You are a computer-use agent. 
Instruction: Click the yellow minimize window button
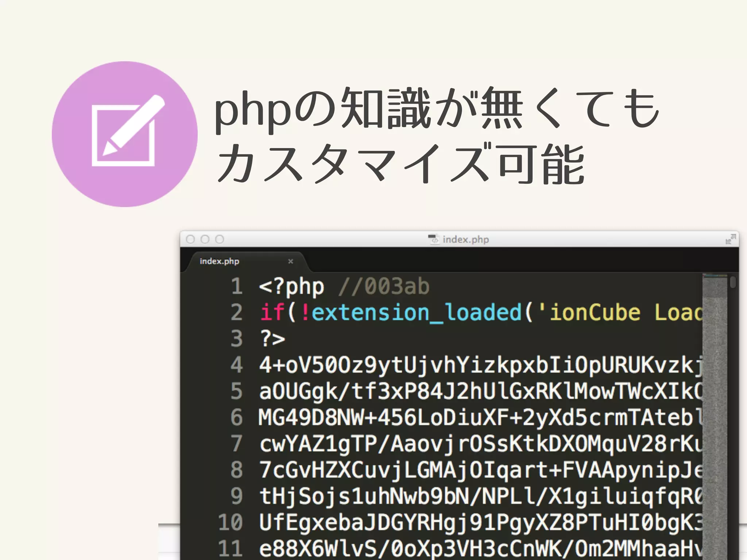point(205,239)
